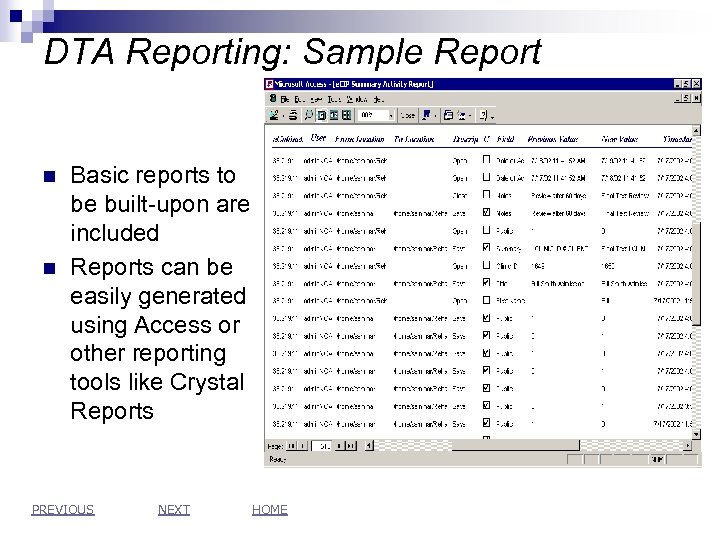Click the HOME link

tap(270, 509)
